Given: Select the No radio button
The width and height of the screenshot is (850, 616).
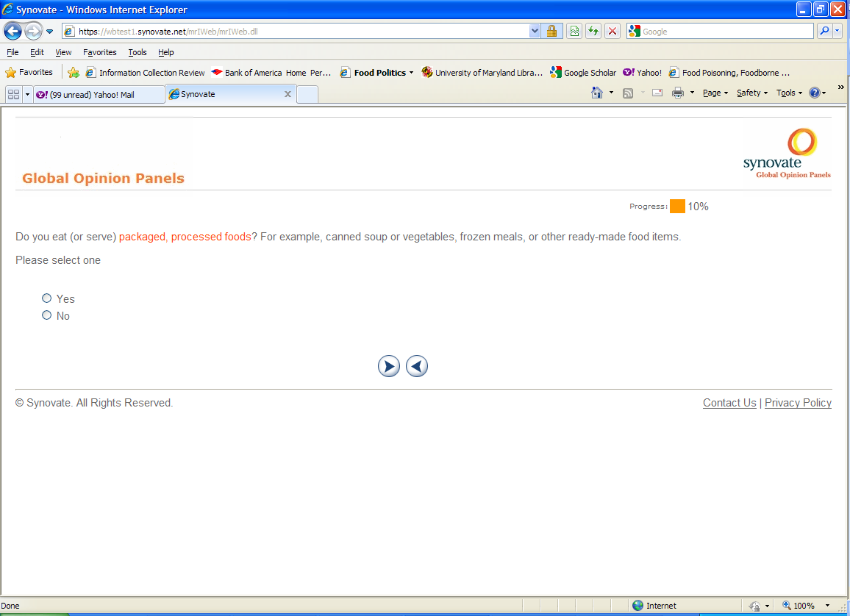Looking at the screenshot, I should [x=46, y=315].
